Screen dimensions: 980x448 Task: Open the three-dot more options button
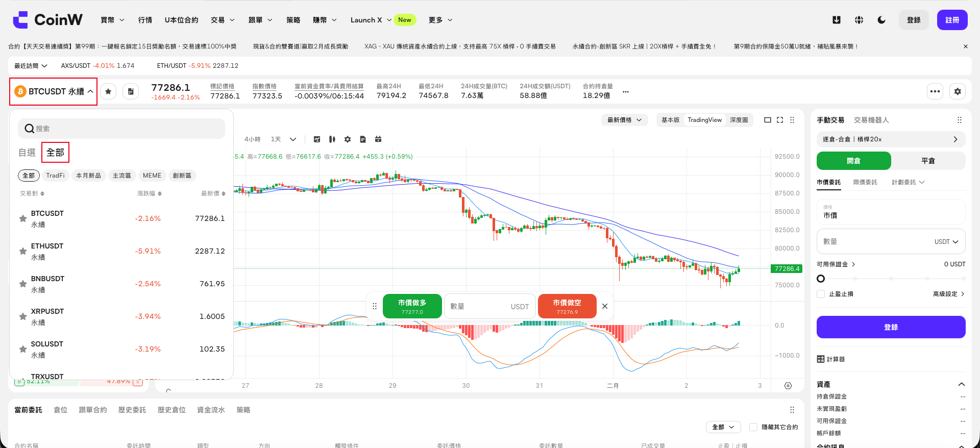(935, 91)
